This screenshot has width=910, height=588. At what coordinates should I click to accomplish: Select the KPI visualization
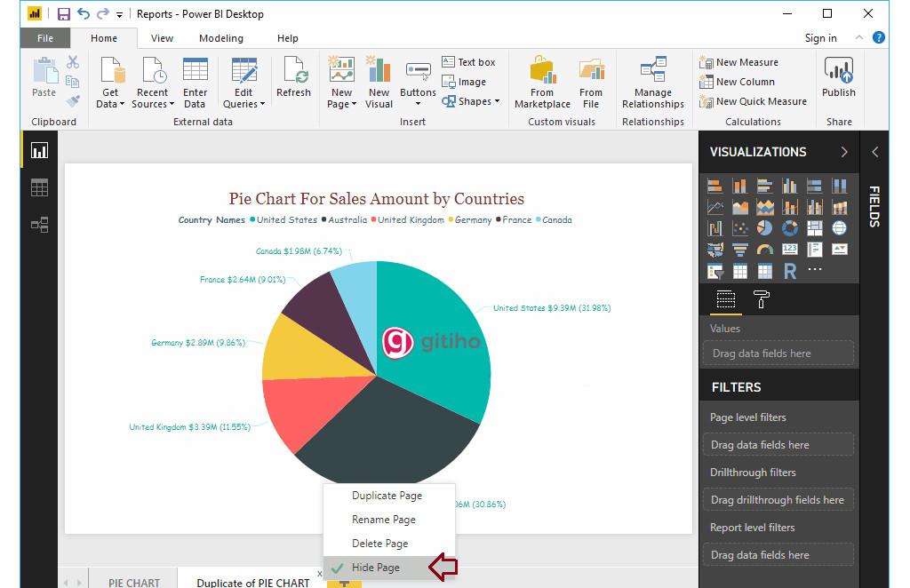coord(840,250)
